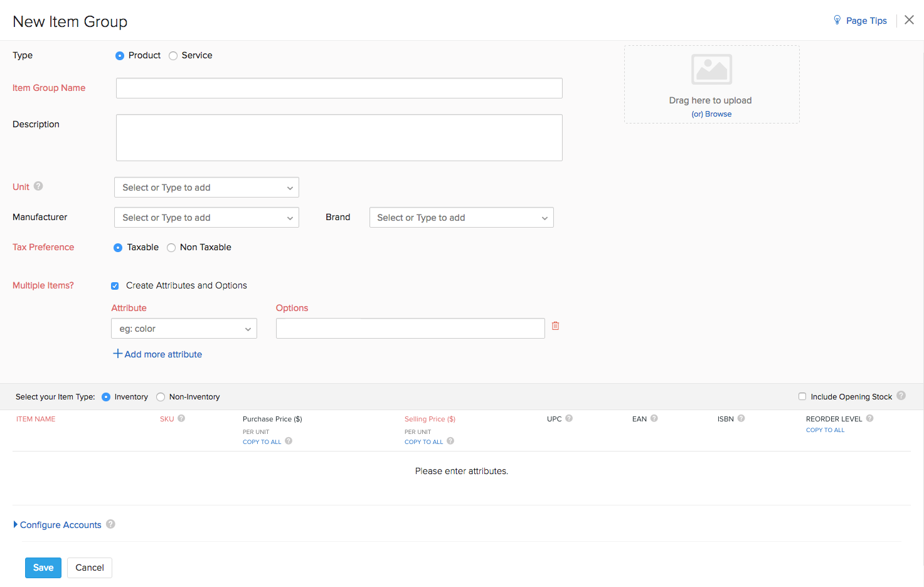The image size is (924, 587).
Task: Open the Brand dropdown list
Action: click(461, 218)
